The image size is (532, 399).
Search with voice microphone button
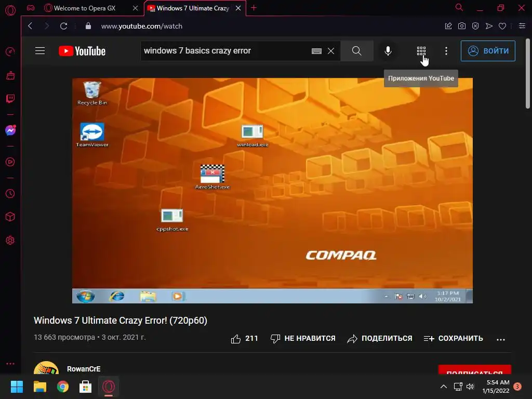coord(388,51)
